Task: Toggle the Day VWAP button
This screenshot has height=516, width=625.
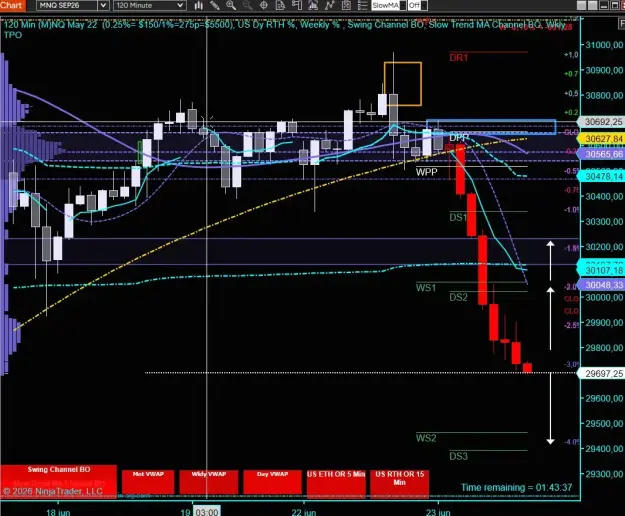Action: (x=272, y=481)
